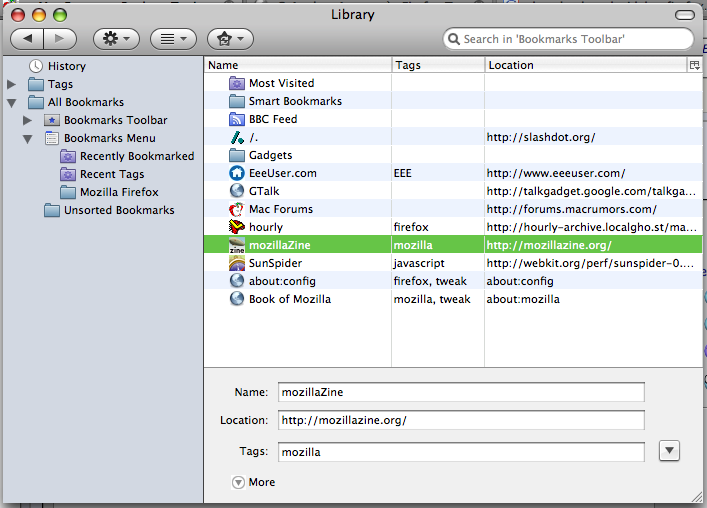Collapse the All Bookmarks triangle
This screenshot has height=508, width=707.
tap(12, 103)
